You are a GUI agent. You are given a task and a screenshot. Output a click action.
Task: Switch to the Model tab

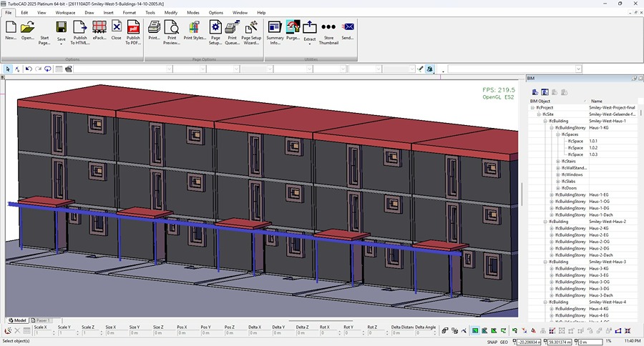(17, 320)
